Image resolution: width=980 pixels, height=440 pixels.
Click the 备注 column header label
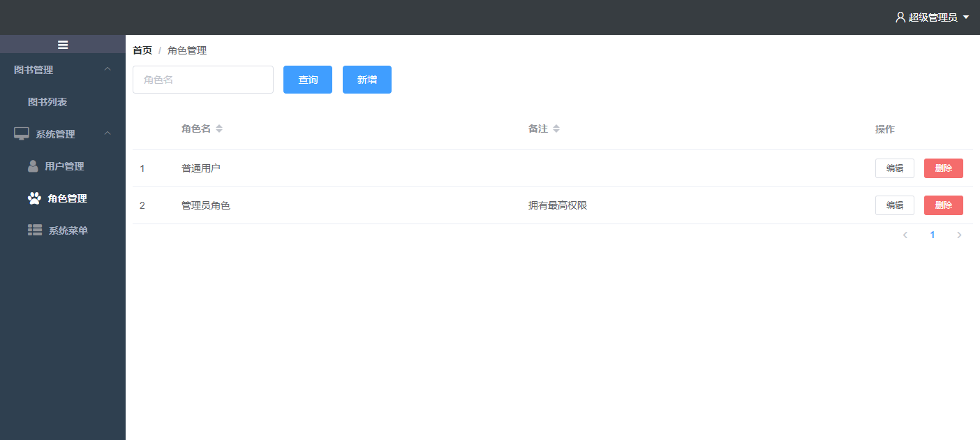click(x=538, y=129)
